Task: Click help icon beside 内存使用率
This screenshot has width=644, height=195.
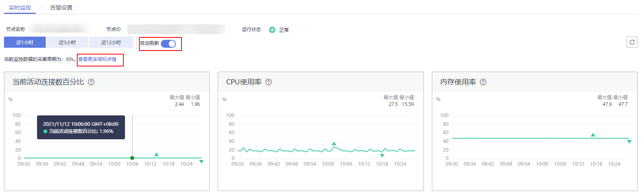Action: pyautogui.click(x=483, y=82)
